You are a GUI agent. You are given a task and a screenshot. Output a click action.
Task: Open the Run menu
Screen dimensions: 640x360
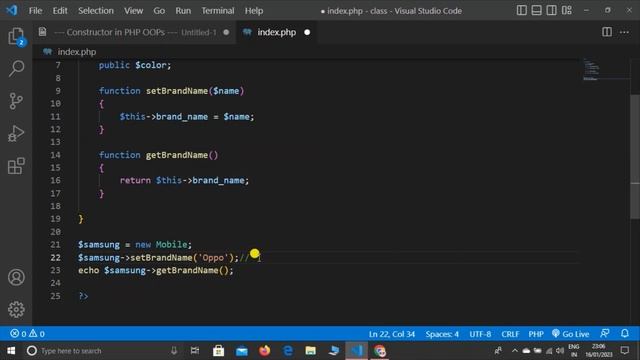point(183,11)
